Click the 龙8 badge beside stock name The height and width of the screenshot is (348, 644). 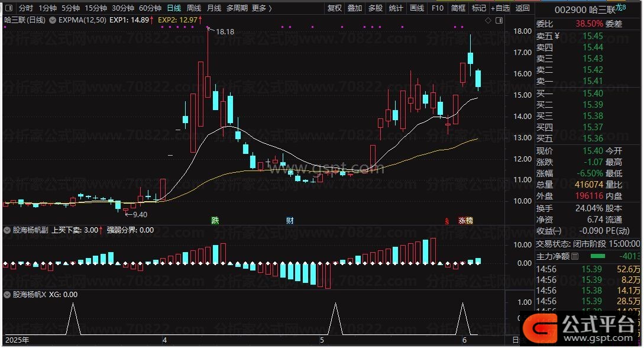620,8
